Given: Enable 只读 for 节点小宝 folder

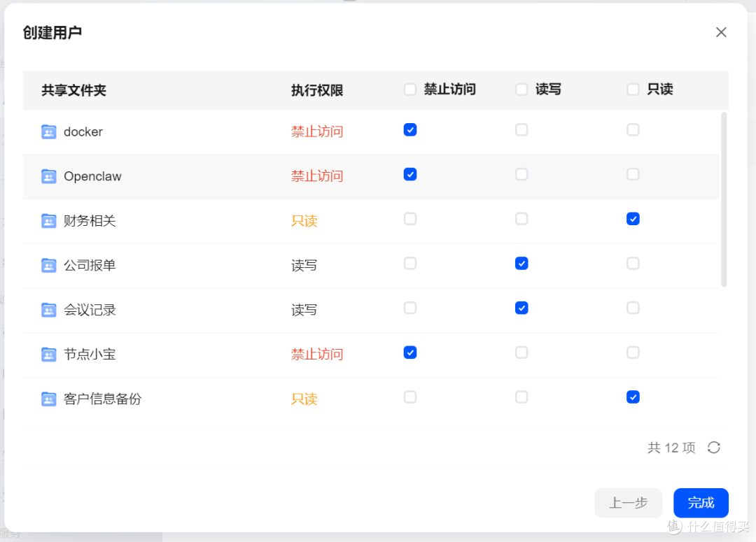Looking at the screenshot, I should click(x=633, y=352).
